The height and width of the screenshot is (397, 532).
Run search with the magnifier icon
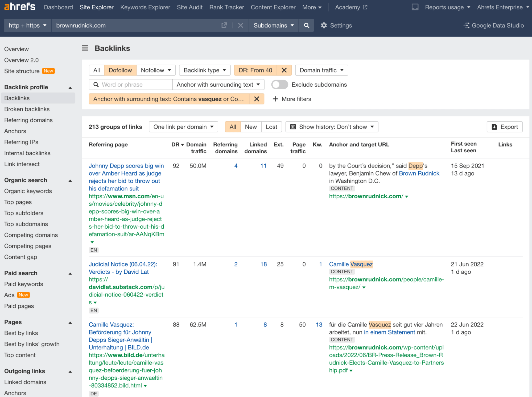point(306,25)
